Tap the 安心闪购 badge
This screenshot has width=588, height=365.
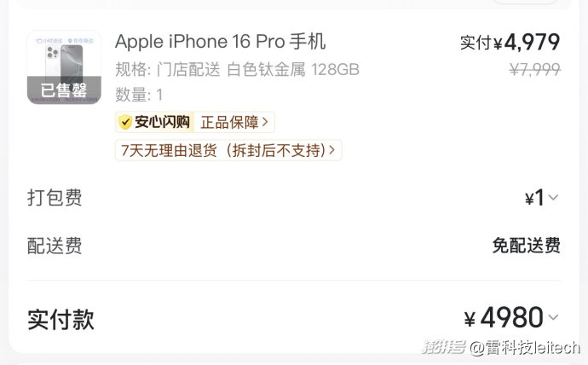pyautogui.click(x=155, y=122)
